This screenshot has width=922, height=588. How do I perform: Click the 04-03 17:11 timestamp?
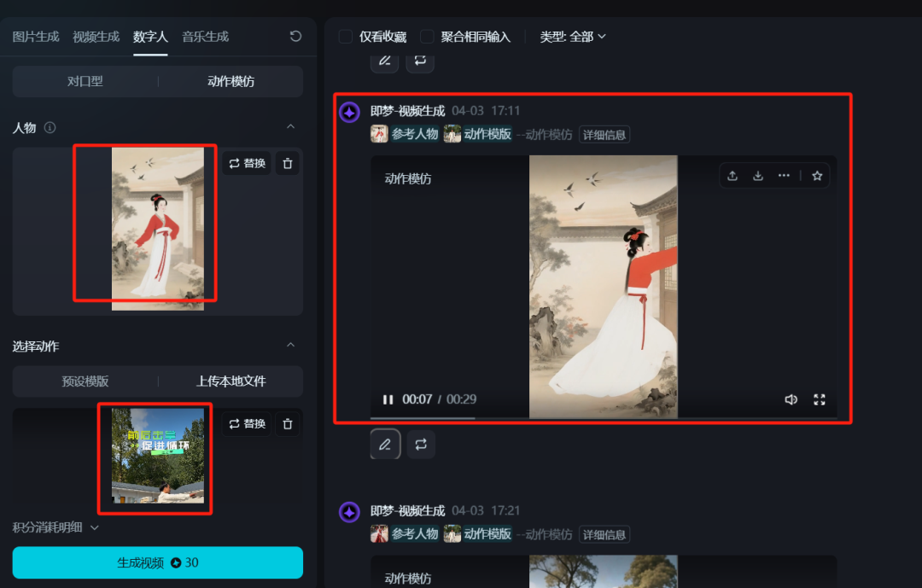pos(486,111)
